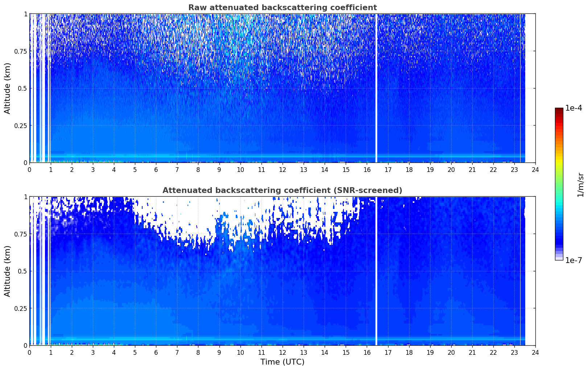Click the hour 9 tick below the raw plot
Screen dimensions: 588x370
pyautogui.click(x=219, y=169)
